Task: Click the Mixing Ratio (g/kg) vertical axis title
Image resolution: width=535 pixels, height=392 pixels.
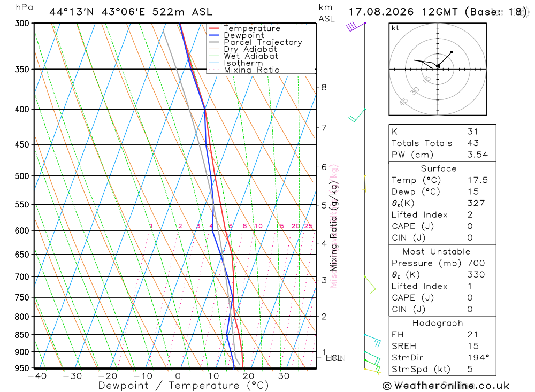Action: pos(333,226)
